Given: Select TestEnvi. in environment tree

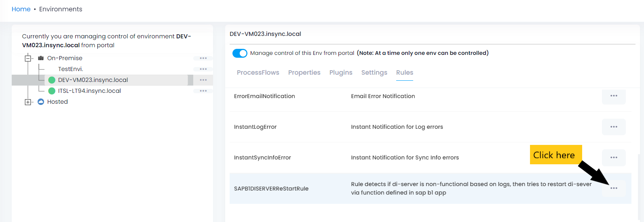Looking at the screenshot, I should (70, 69).
